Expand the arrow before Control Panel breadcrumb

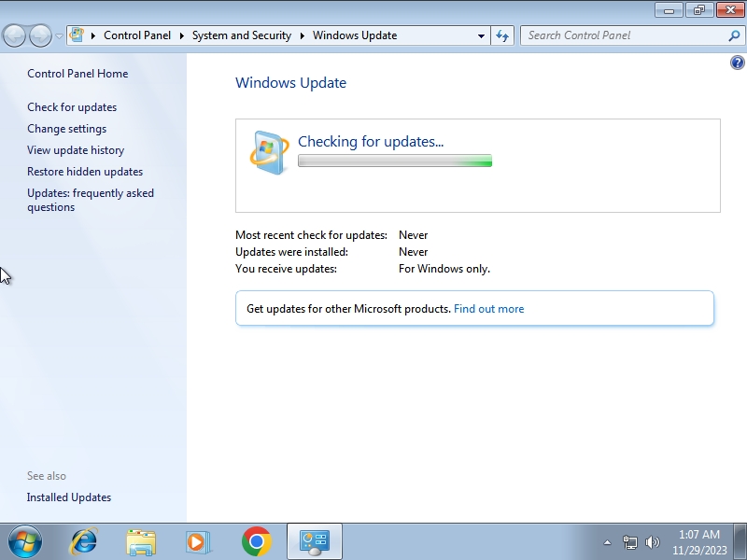click(x=93, y=35)
